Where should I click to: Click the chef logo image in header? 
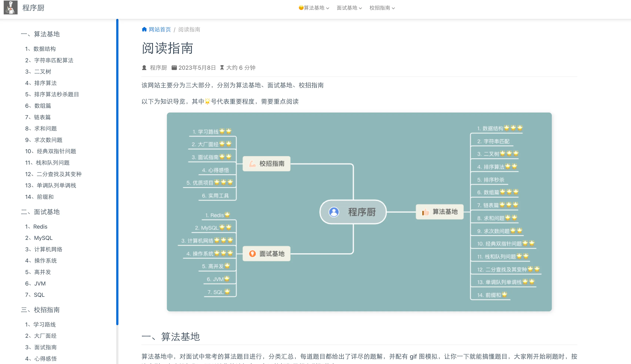11,8
